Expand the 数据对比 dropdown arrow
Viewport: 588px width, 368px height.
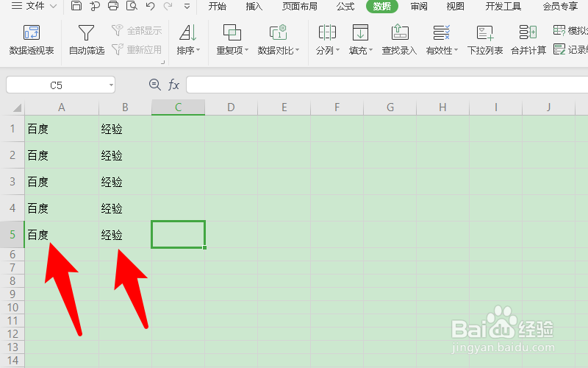tap(297, 50)
